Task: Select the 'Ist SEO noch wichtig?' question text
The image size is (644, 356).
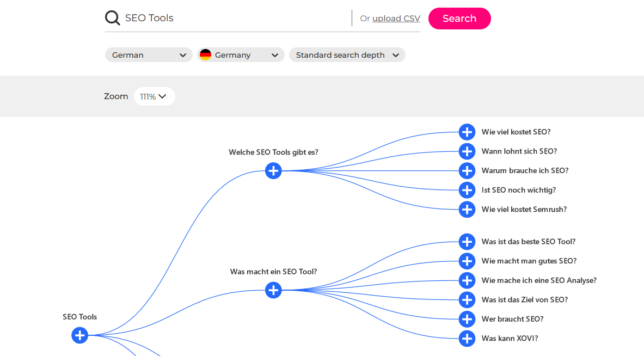Action: 519,190
